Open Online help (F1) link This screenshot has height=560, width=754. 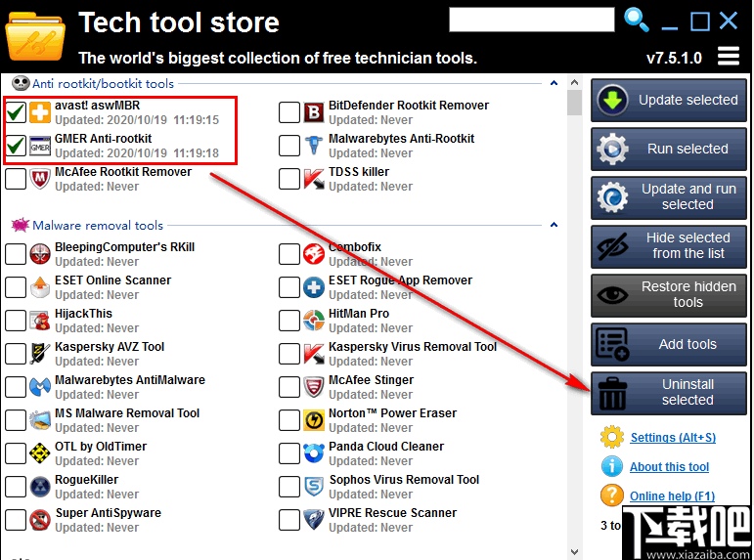pos(672,496)
